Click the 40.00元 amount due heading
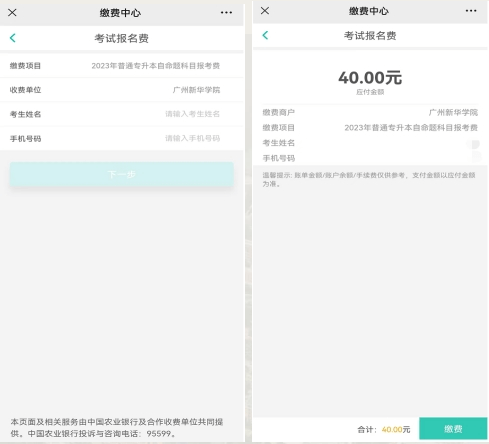Image resolution: width=489 pixels, height=444 pixels. click(x=370, y=78)
